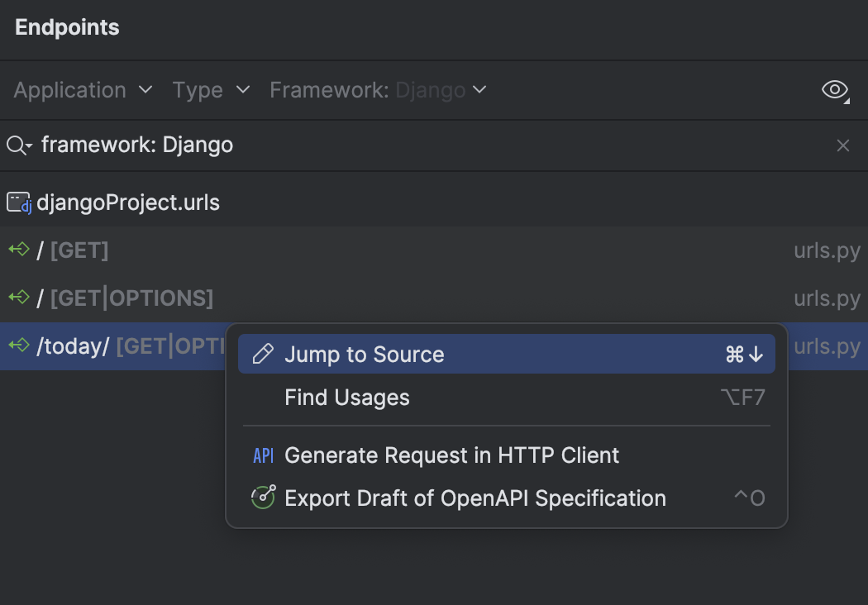Select the djangoProject.urls module icon

[x=18, y=201]
